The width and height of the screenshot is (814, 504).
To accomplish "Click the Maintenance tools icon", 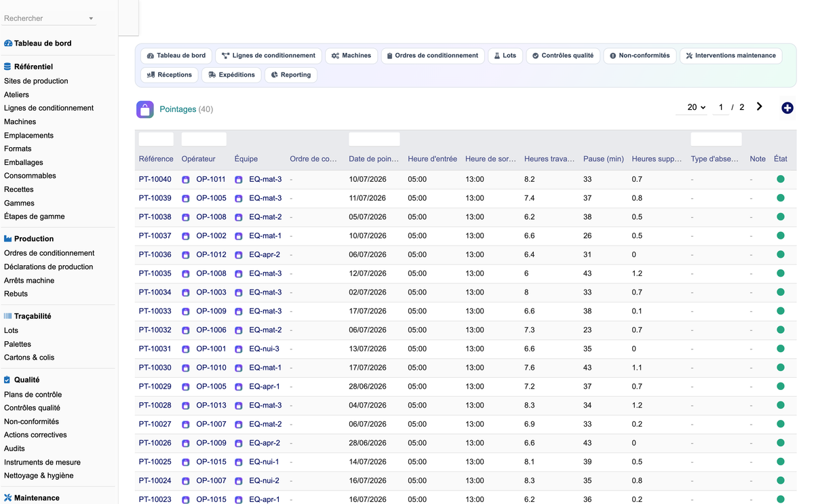I will 8,498.
